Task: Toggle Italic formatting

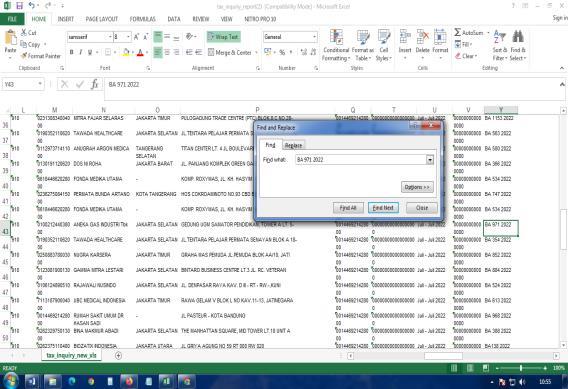Action: pyautogui.click(x=80, y=53)
